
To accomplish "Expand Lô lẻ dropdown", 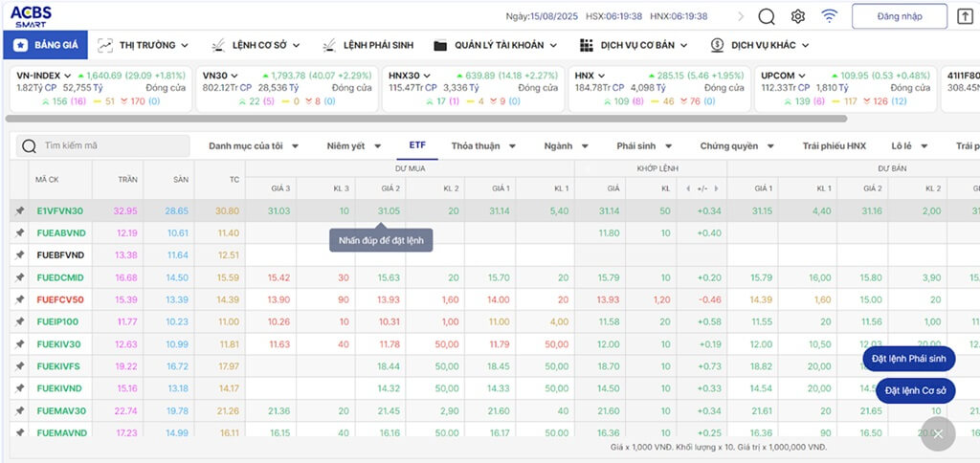I will point(909,145).
